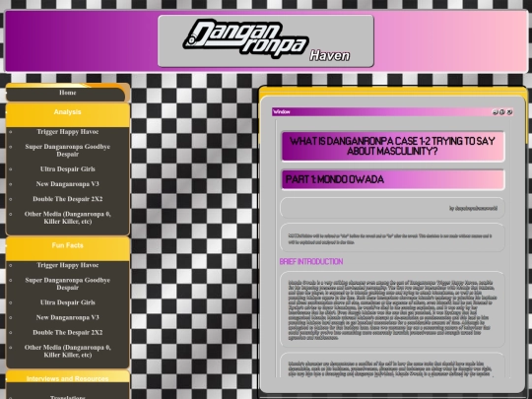
Task: Open New Danganronpa V3 under Analysis
Action: coord(68,184)
